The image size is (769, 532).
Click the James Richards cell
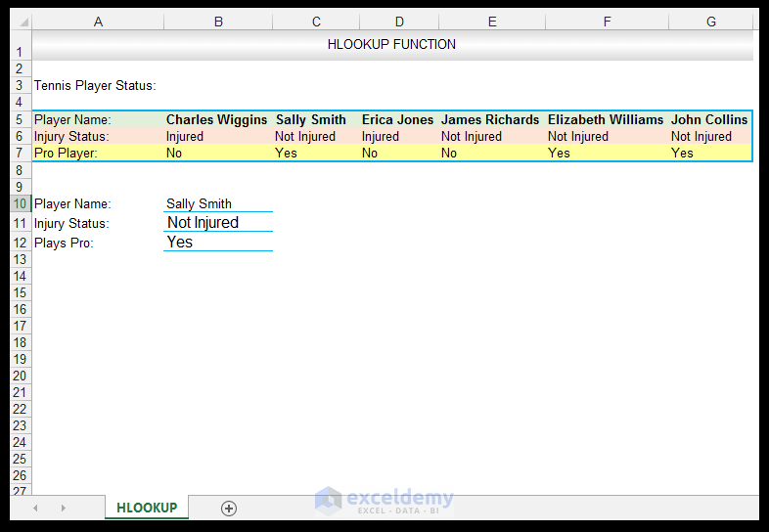pos(490,119)
